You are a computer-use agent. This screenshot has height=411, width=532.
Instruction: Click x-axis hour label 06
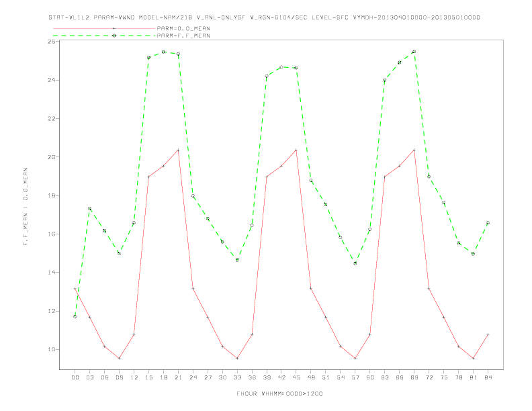pyautogui.click(x=105, y=377)
